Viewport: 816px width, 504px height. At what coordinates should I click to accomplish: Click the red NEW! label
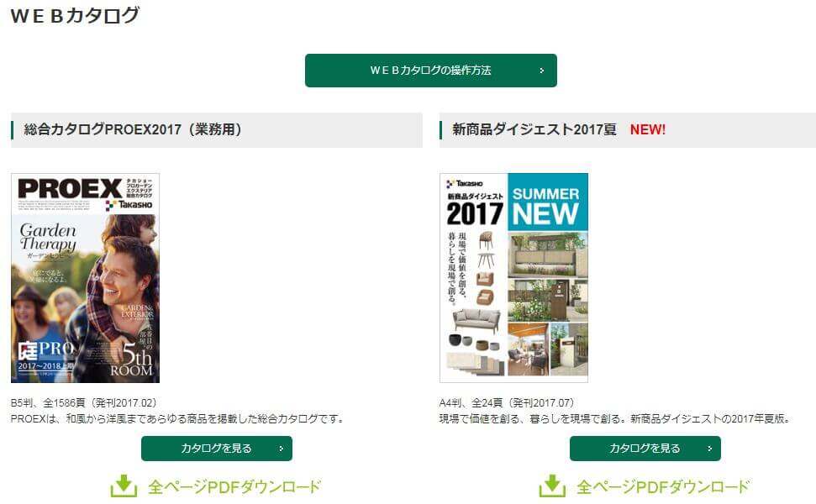click(647, 129)
